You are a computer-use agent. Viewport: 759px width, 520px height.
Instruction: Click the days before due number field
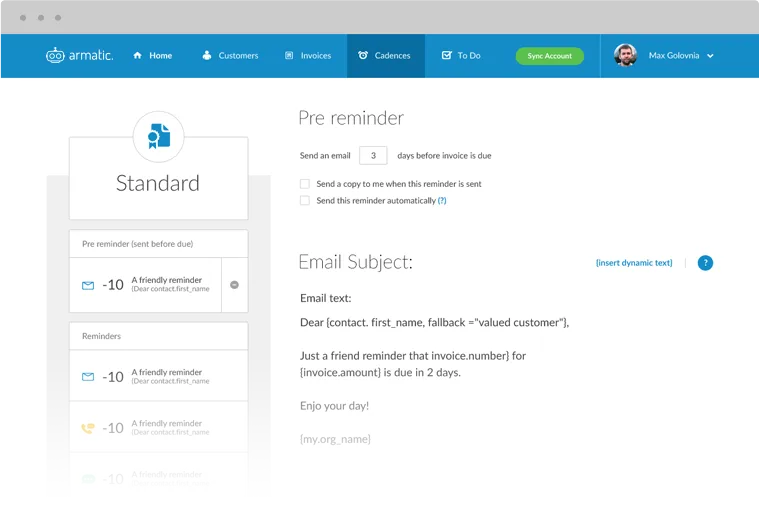(373, 155)
